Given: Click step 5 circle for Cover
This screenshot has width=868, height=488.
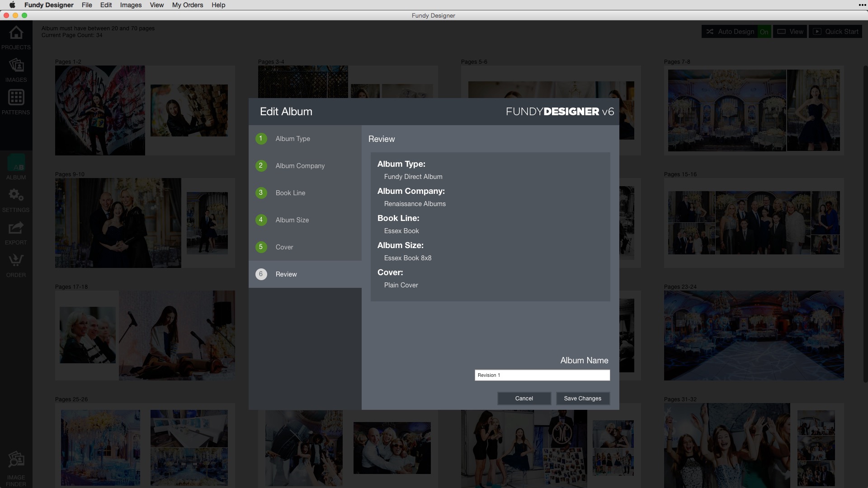Looking at the screenshot, I should point(261,247).
